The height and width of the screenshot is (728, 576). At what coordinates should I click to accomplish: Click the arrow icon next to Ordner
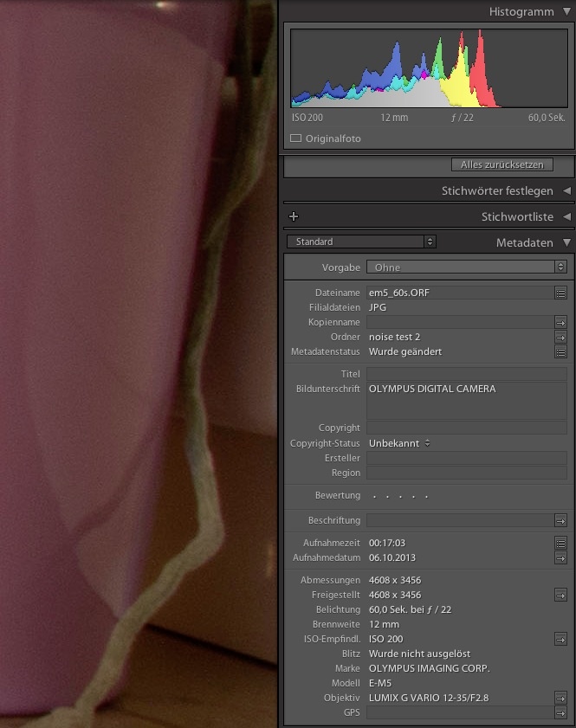coord(560,338)
